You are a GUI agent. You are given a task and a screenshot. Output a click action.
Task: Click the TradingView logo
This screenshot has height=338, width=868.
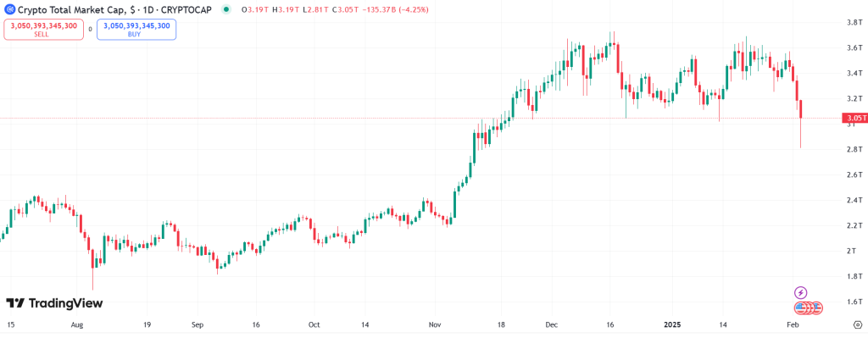[54, 303]
